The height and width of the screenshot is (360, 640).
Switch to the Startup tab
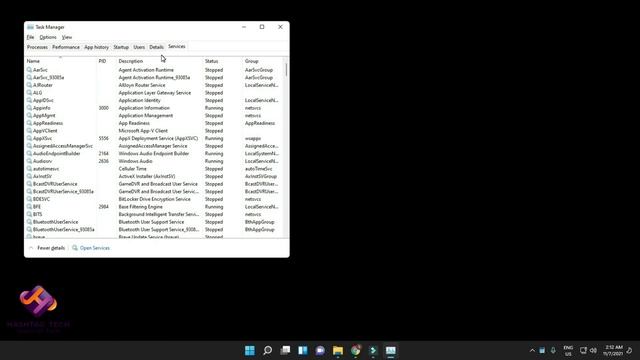click(x=121, y=47)
